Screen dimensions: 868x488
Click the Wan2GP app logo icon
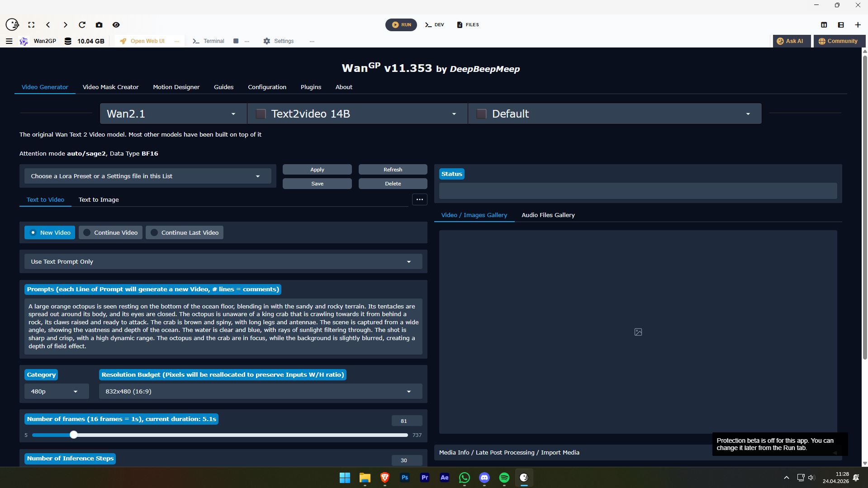pos(24,41)
